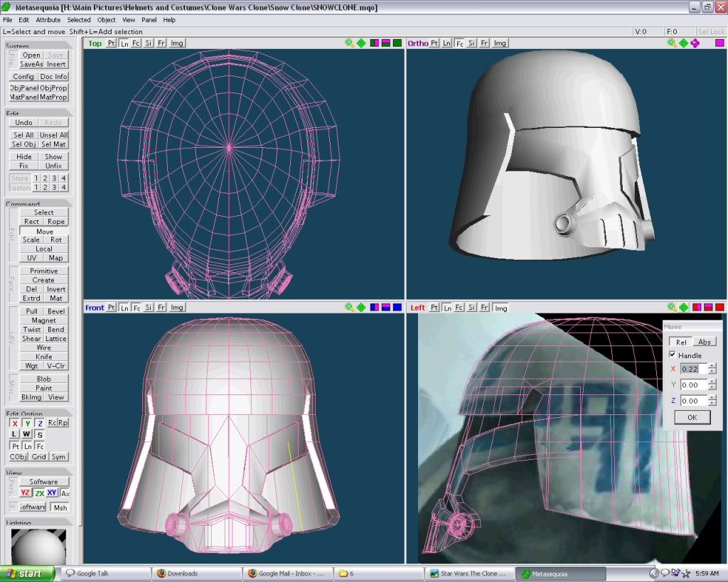
Task: Click the YZ view plane button
Action: coord(26,493)
